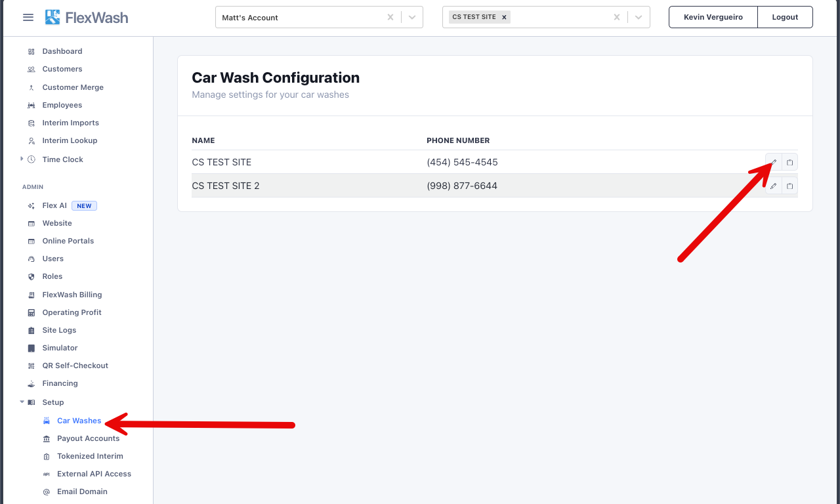Clear all selected sites

(x=617, y=18)
